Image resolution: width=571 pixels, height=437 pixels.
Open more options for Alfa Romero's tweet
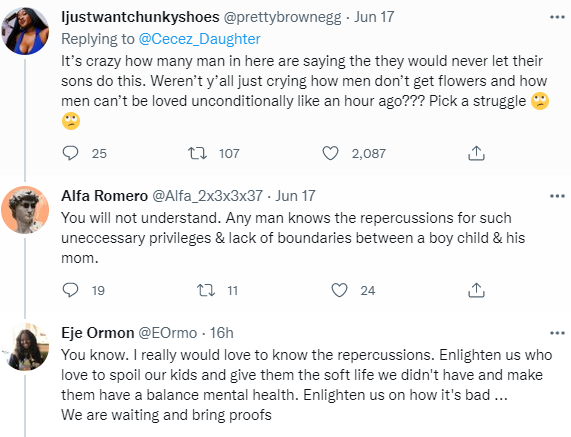click(x=557, y=196)
